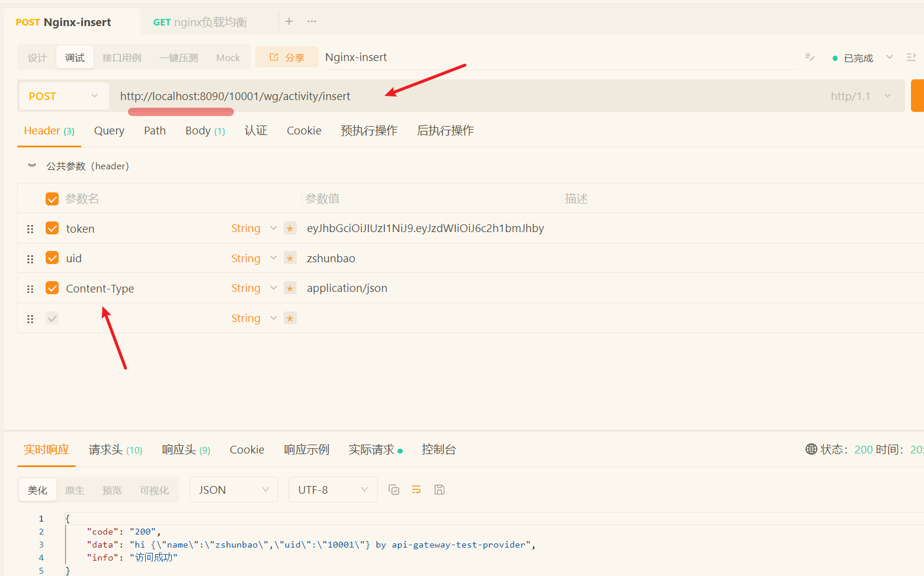Open the UTF-8 encoding dropdown
Viewport: 924px width, 576px height.
(332, 490)
